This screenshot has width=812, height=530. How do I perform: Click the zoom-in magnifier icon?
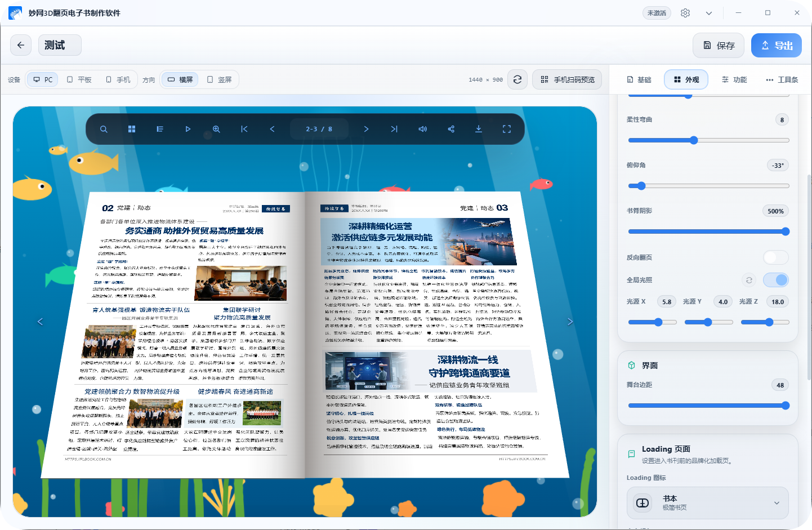pyautogui.click(x=216, y=129)
